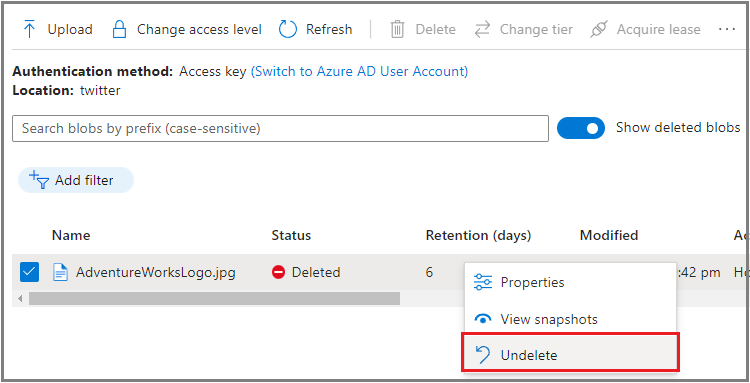The image size is (750, 383).
Task: Uncheck the AdventureWorksLogo.jpg row checkbox
Action: [x=29, y=272]
